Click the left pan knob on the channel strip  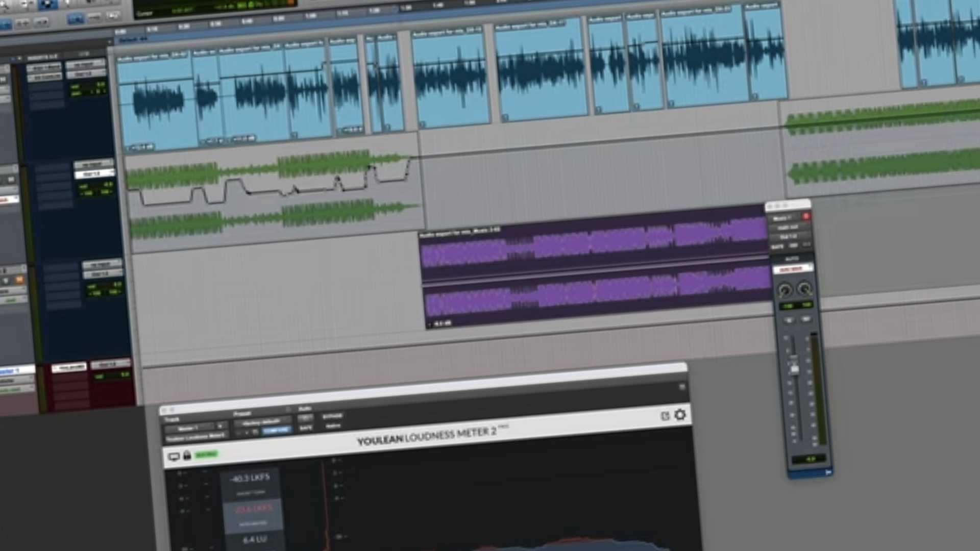click(785, 289)
